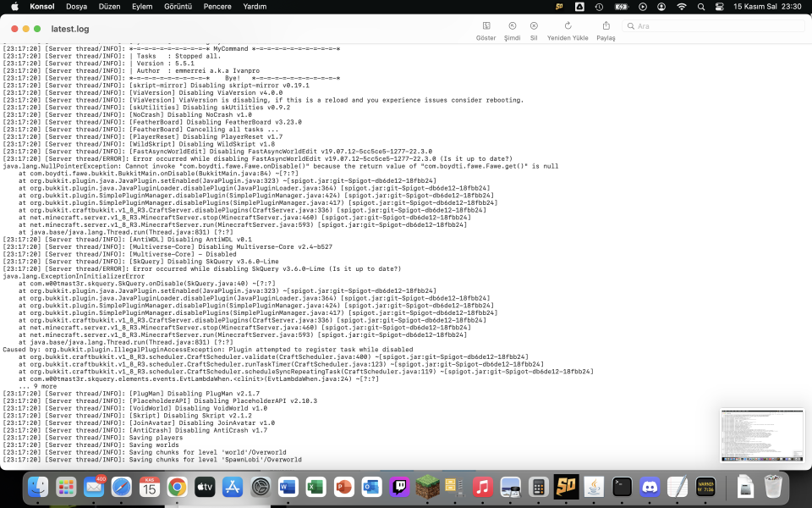The height and width of the screenshot is (508, 812).
Task: Open the Calendar app in the Dock
Action: pyautogui.click(x=149, y=488)
